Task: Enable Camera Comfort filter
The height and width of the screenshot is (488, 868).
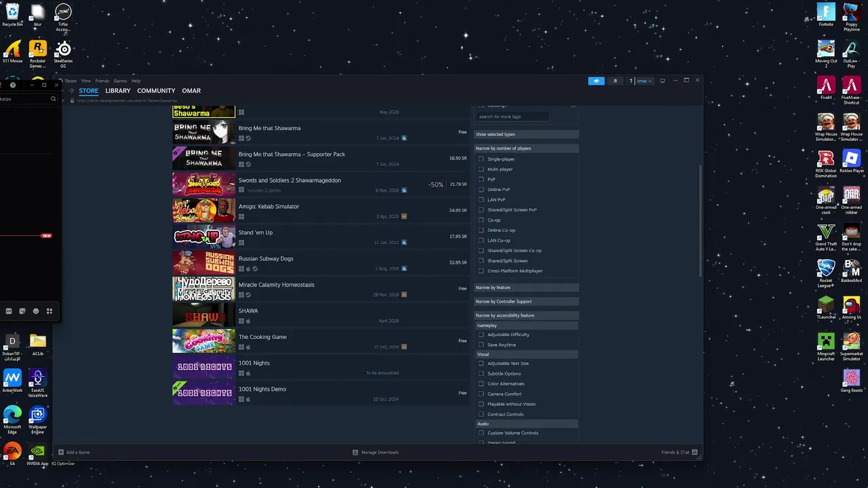Action: [481, 394]
